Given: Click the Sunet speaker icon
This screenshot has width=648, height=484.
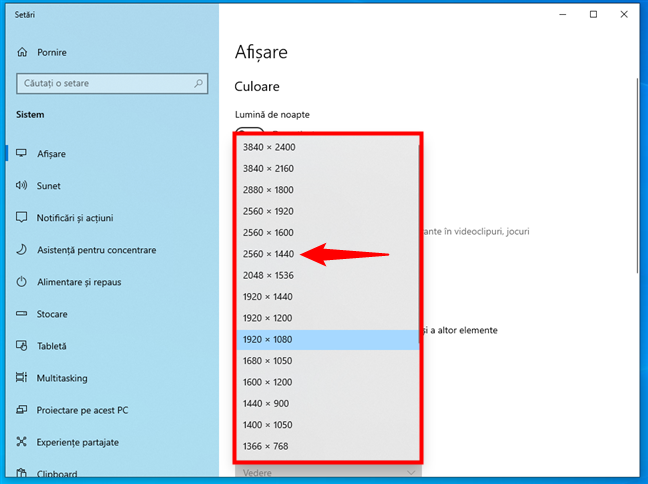Looking at the screenshot, I should point(21,185).
